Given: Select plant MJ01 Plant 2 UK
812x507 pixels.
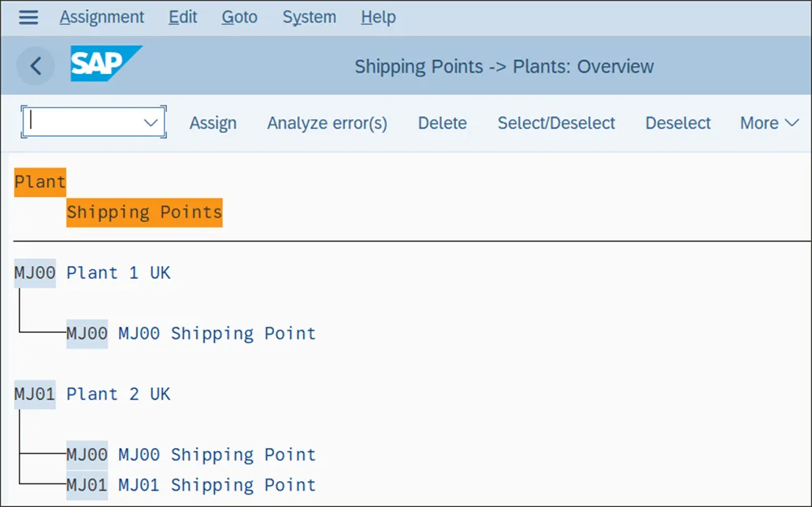Looking at the screenshot, I should [35, 394].
